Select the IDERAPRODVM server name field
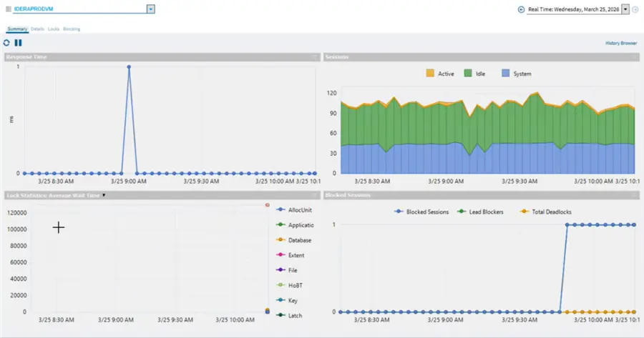The height and width of the screenshot is (338, 644). 79,9
